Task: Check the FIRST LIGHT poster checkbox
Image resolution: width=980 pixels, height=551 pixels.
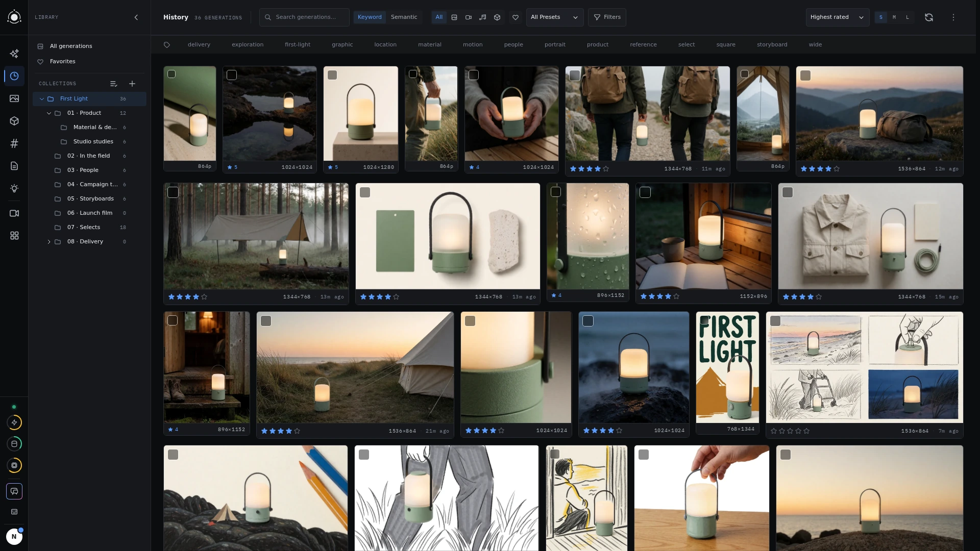Action: [x=705, y=320]
